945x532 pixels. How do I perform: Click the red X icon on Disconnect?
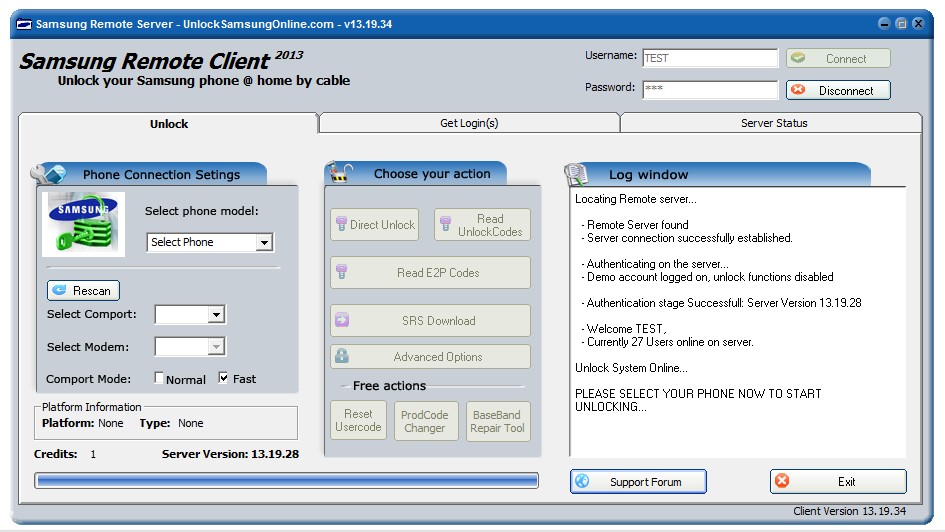798,90
